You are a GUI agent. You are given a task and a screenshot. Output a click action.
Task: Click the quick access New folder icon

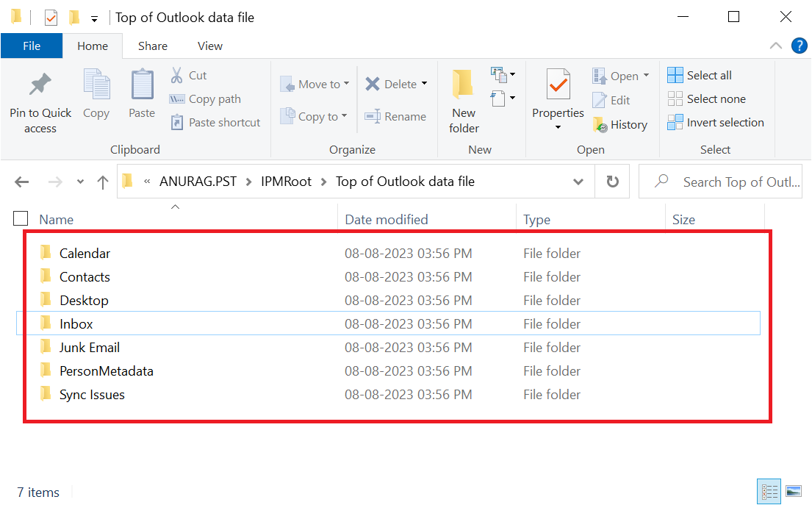tap(74, 18)
